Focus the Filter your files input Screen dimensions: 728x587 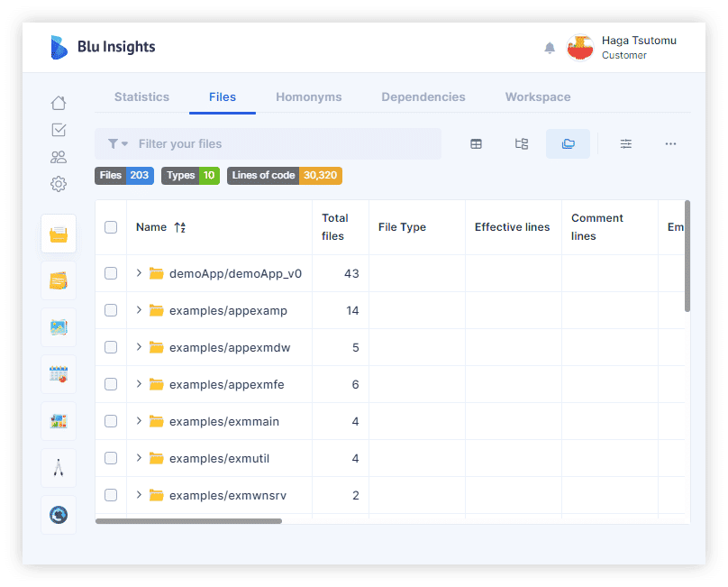(x=268, y=144)
